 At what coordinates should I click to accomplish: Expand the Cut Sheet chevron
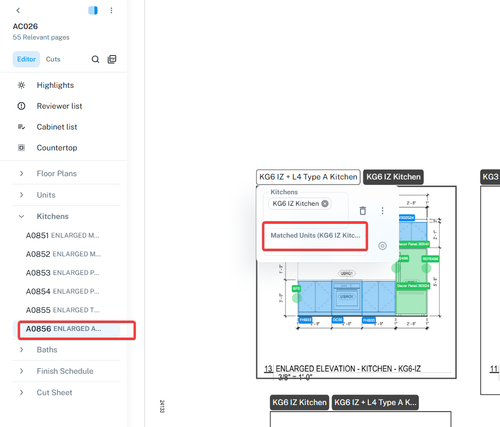[21, 392]
